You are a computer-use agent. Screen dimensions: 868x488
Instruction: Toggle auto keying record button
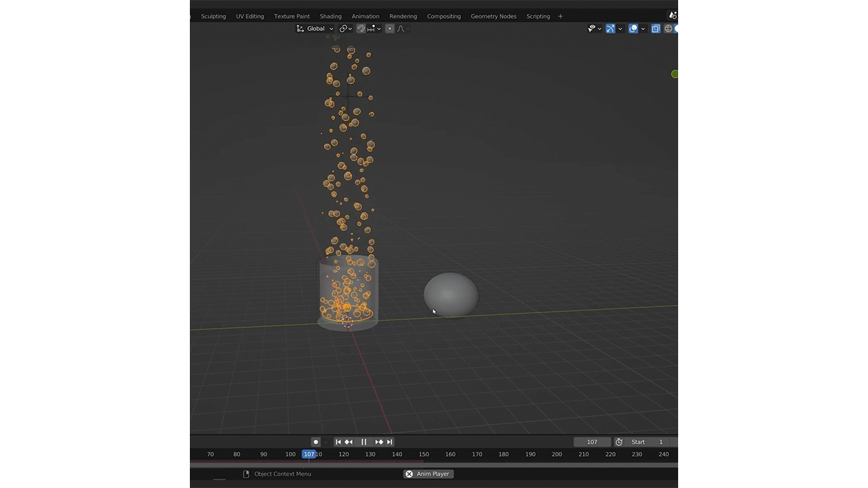tap(315, 442)
